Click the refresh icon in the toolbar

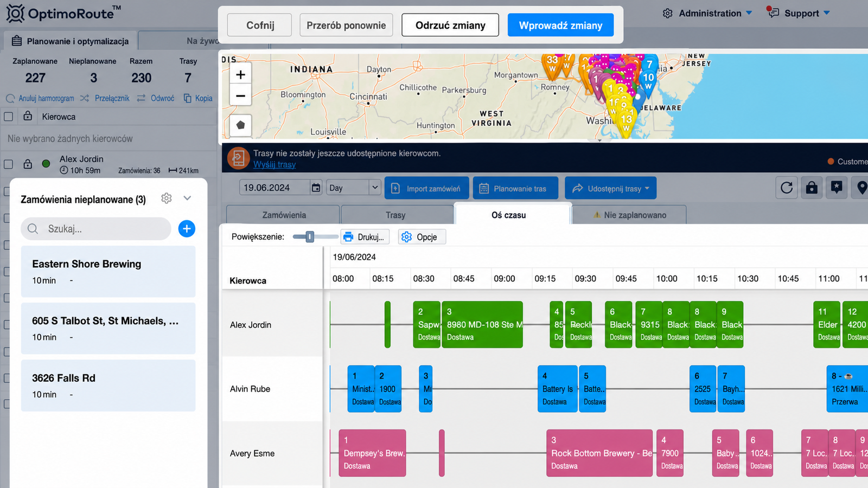(x=787, y=188)
